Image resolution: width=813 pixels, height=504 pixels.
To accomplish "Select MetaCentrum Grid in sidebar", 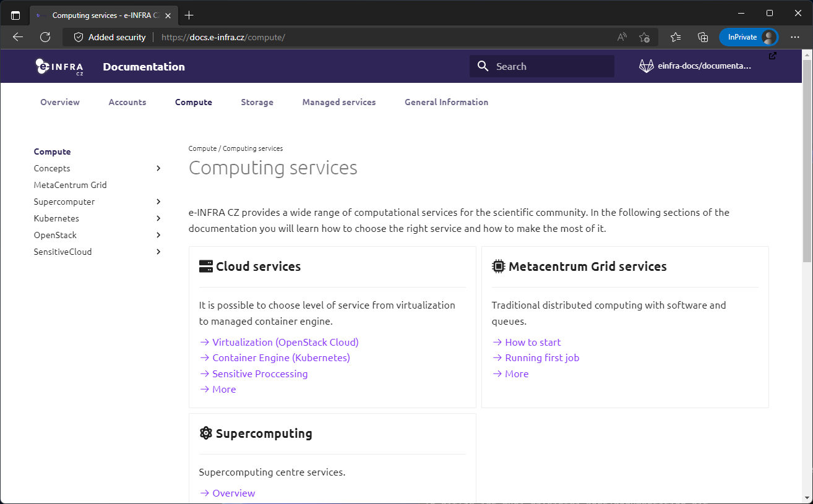I will click(x=70, y=185).
